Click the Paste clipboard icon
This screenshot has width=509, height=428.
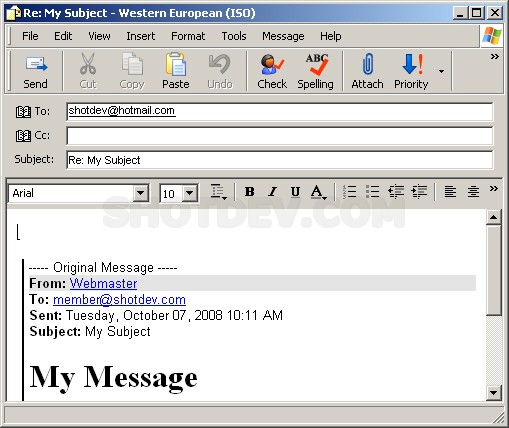pos(176,64)
